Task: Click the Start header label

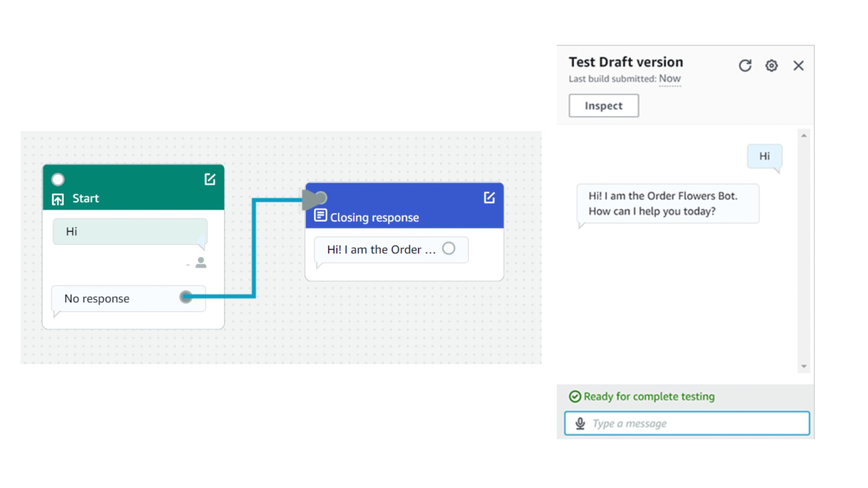Action: tap(86, 198)
